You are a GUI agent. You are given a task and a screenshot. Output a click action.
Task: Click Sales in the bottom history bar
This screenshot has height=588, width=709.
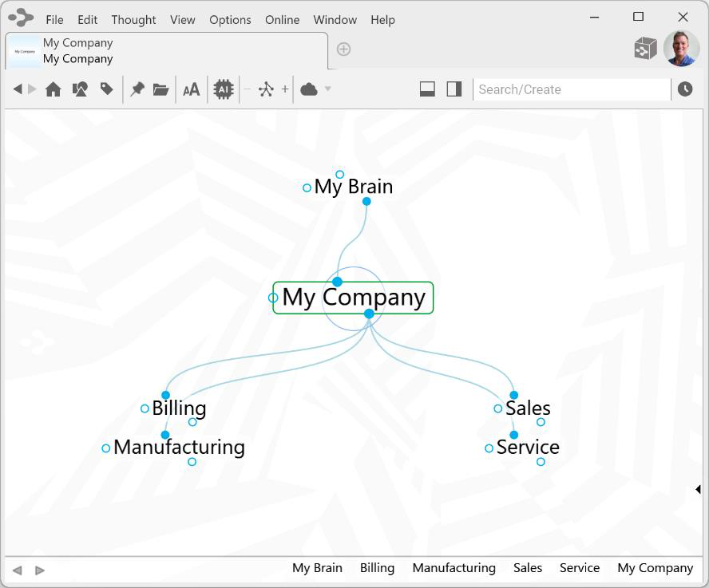coord(527,568)
